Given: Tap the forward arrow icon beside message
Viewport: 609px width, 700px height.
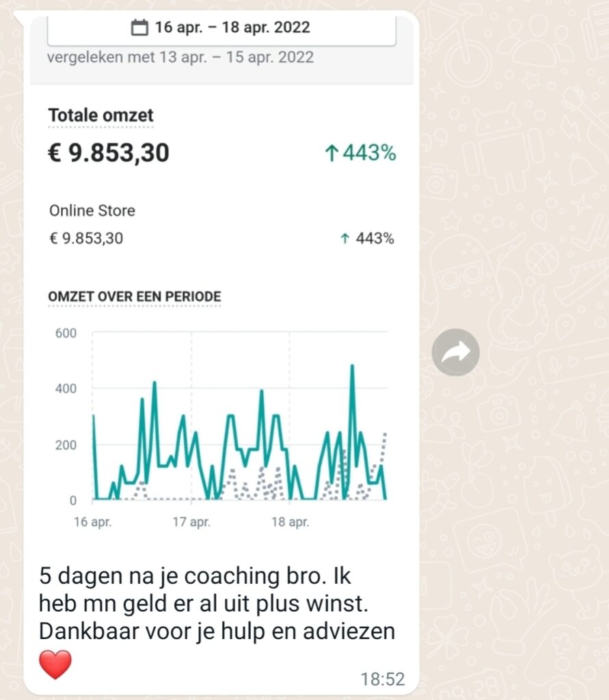Looking at the screenshot, I should coord(455,352).
